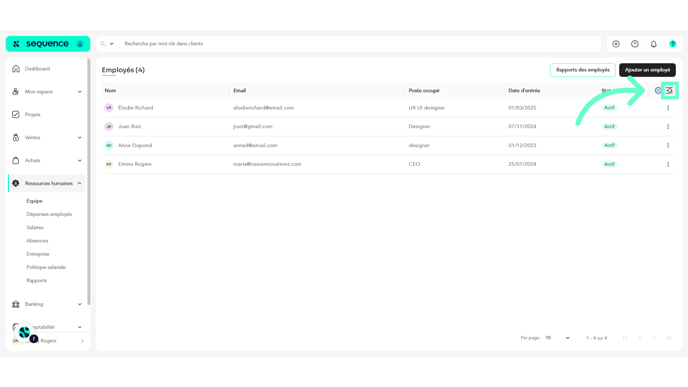
Task: Click the Ressources humaines icon
Action: (16, 183)
